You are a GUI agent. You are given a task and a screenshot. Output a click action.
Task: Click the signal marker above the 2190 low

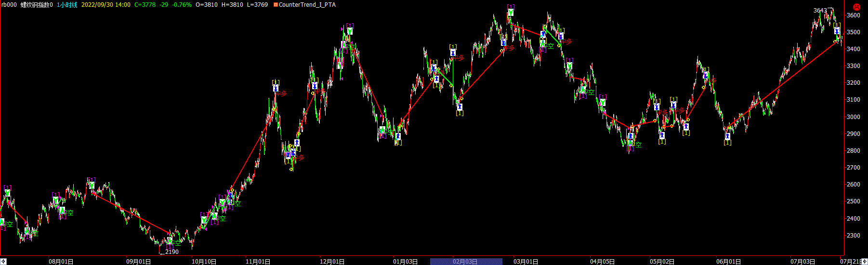(170, 240)
